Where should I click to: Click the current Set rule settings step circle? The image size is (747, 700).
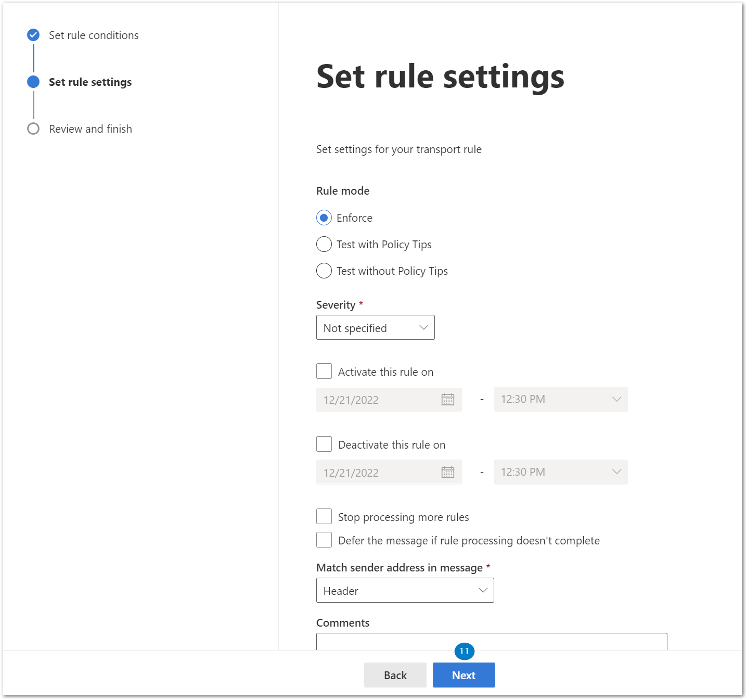point(33,82)
